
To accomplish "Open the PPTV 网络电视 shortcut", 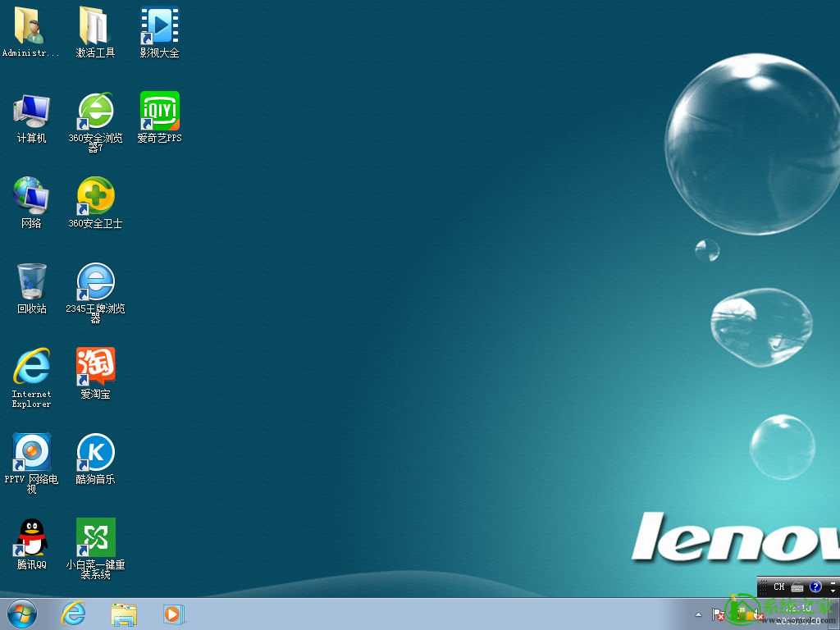I will point(31,453).
